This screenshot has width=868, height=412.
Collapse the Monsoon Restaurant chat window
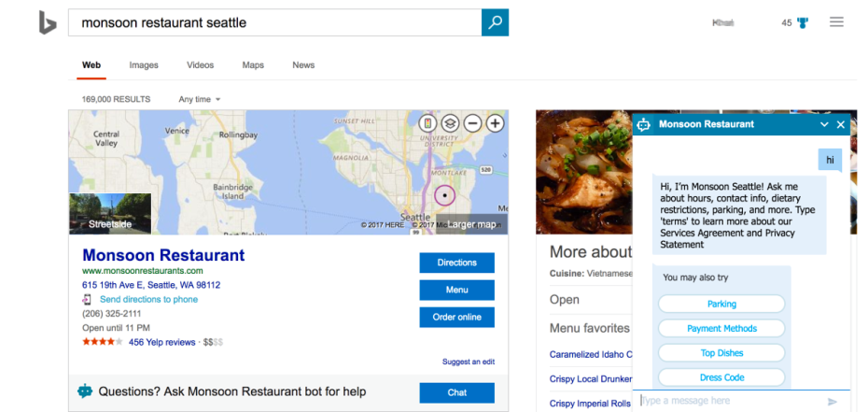[x=824, y=124]
